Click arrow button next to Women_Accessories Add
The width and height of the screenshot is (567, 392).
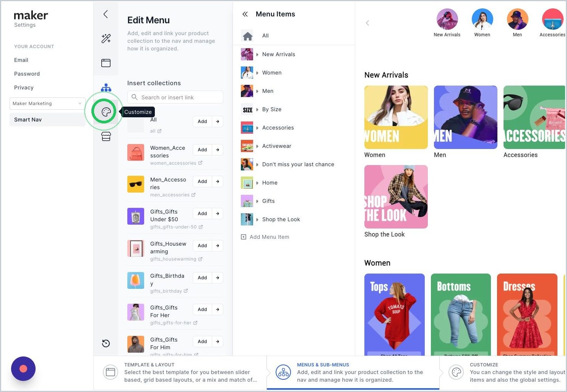[x=218, y=150]
